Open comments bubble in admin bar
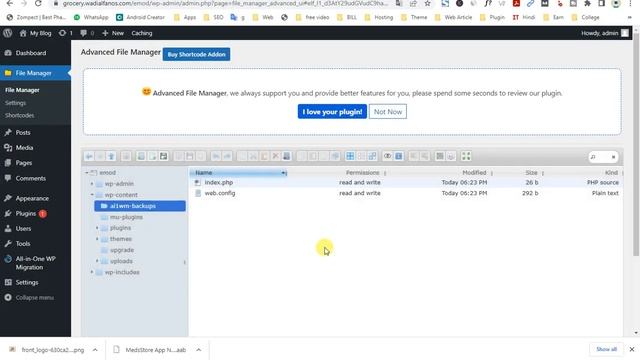Viewport: 640px width, 360px height. point(87,33)
